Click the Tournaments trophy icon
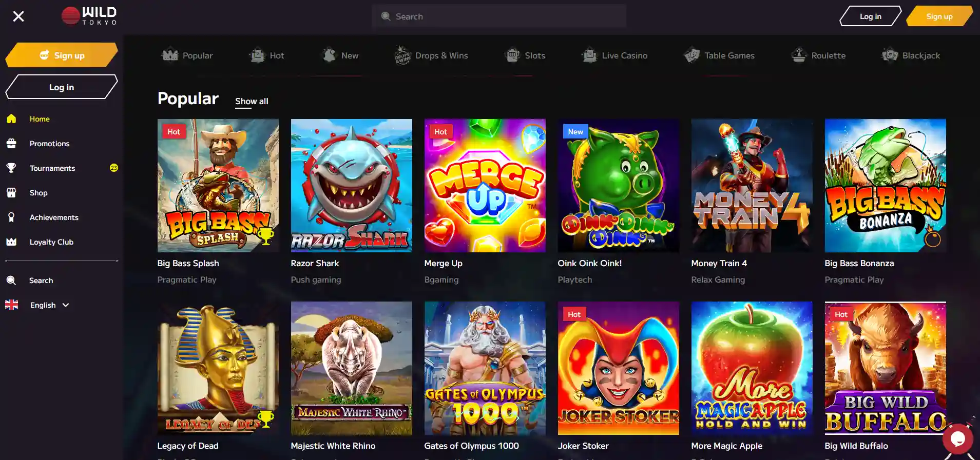 point(11,168)
